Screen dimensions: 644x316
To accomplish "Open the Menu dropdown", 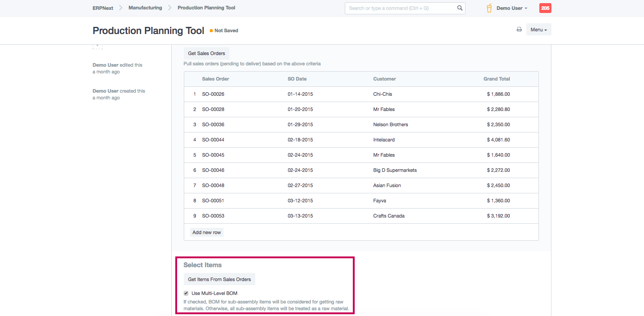I will tap(538, 30).
